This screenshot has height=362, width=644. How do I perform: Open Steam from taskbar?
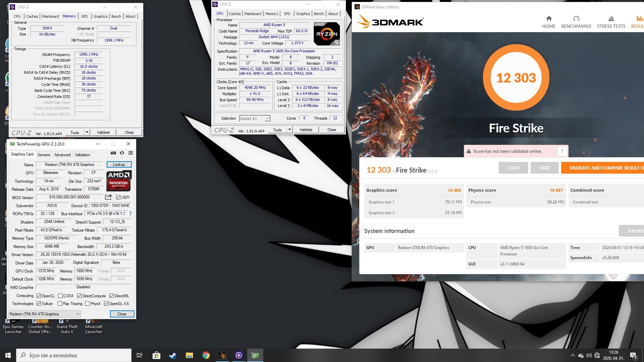pos(173,355)
